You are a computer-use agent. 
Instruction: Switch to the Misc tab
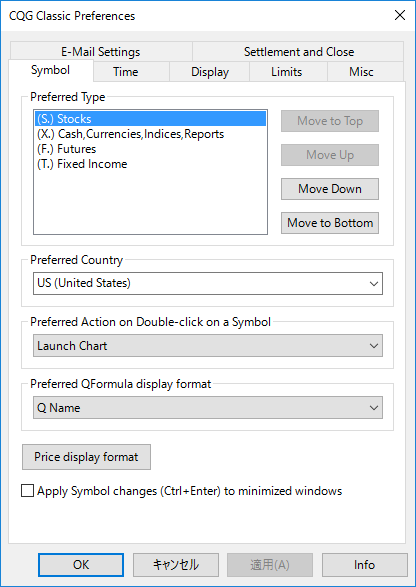(x=361, y=72)
